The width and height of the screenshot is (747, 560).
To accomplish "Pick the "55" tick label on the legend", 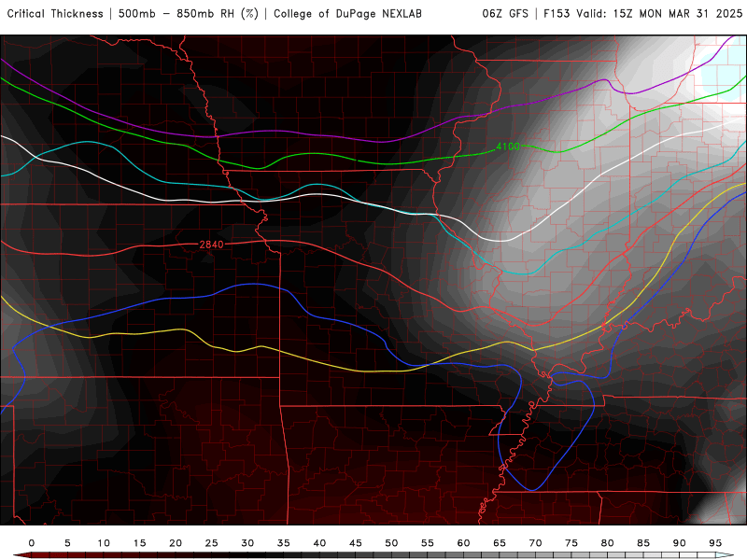I will (x=428, y=543).
